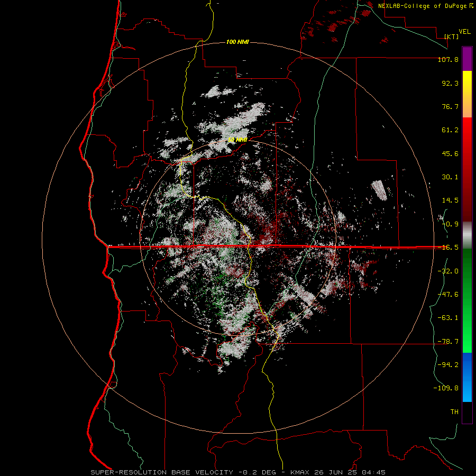Click the KMAX radar site identifier
The height and width of the screenshot is (476, 476).
300,472
